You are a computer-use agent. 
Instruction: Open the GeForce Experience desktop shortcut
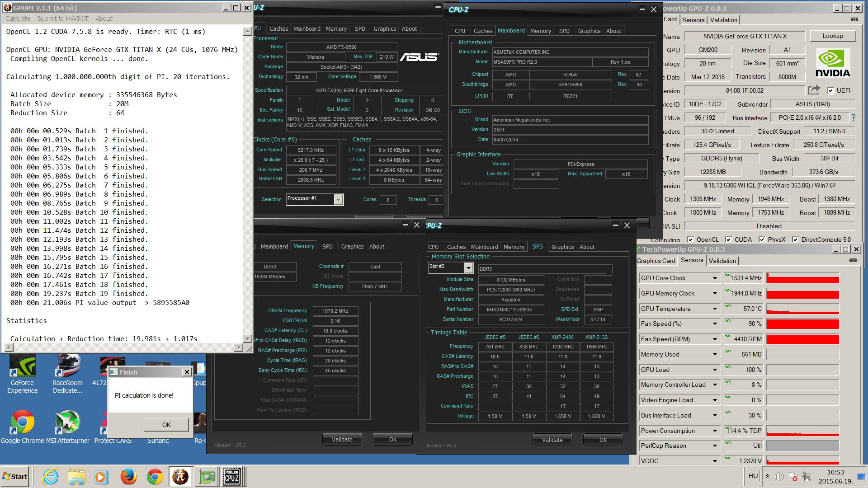click(x=22, y=374)
